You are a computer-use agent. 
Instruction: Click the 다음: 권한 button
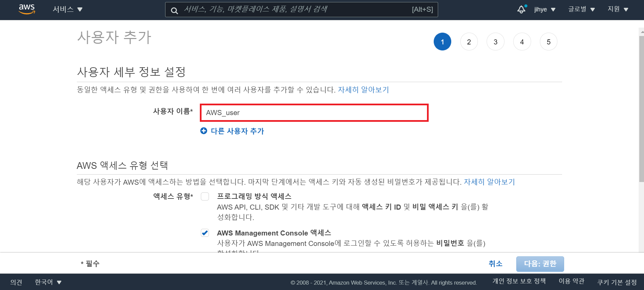[x=540, y=264]
